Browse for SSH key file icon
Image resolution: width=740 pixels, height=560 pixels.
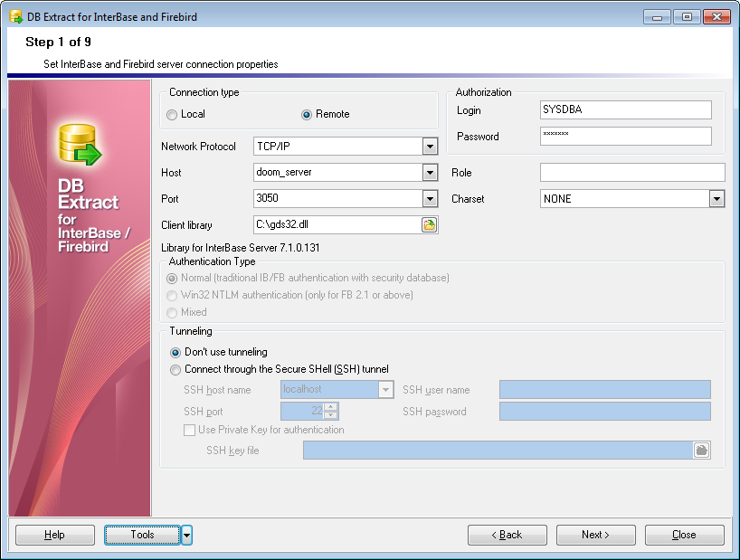click(x=701, y=451)
